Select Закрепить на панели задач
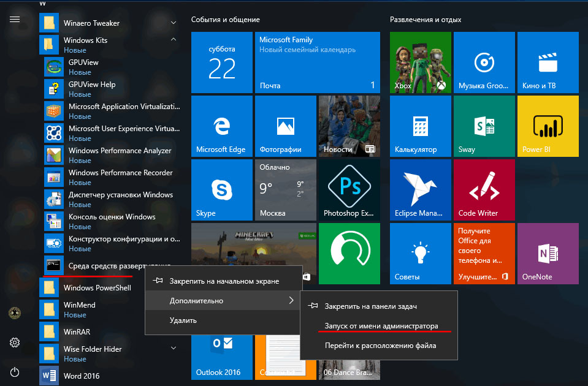Image resolution: width=588 pixels, height=386 pixels. tap(379, 306)
